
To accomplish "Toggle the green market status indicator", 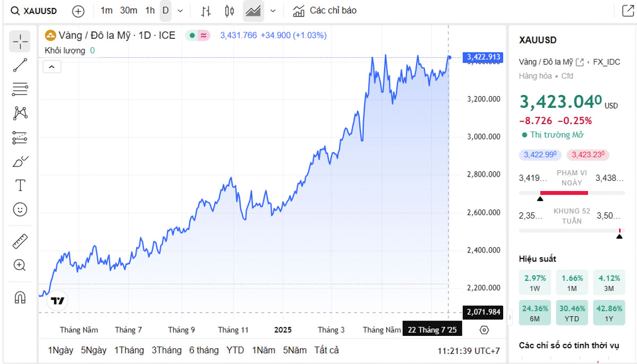I will 192,36.
